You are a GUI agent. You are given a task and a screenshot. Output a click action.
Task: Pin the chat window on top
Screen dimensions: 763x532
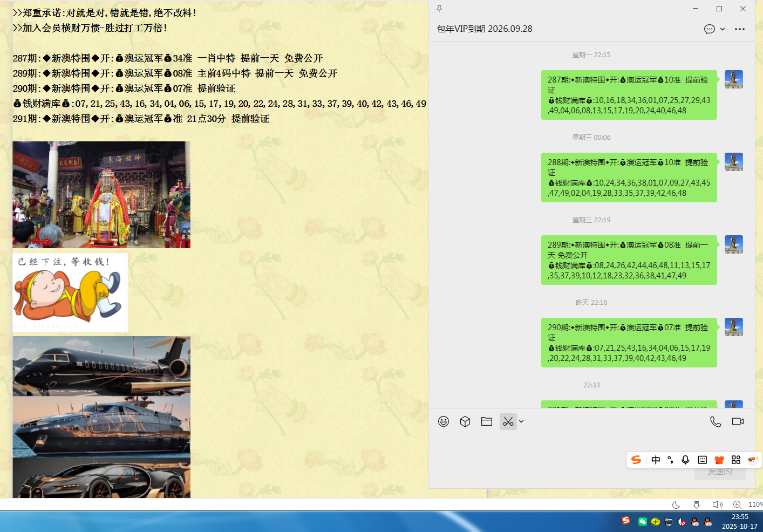439,9
